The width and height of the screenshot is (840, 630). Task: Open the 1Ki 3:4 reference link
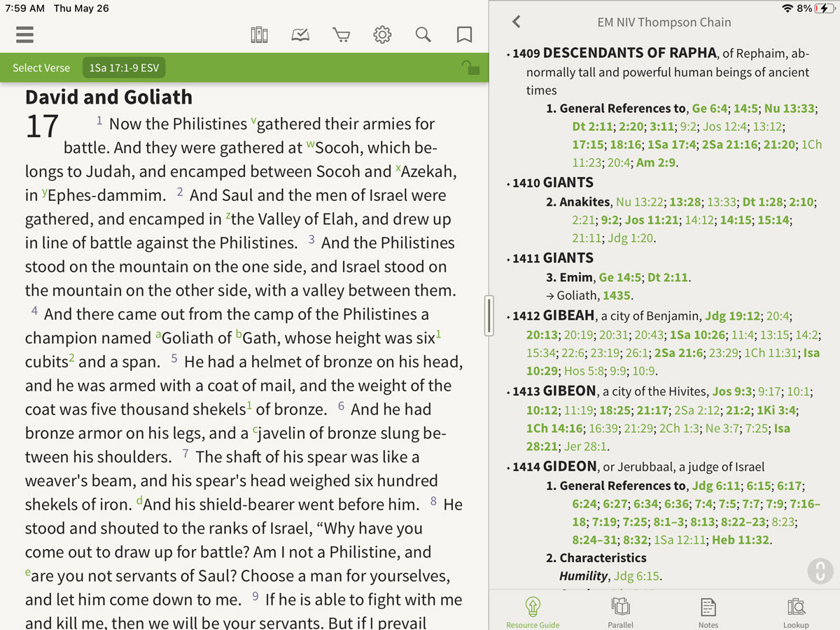[x=776, y=410]
